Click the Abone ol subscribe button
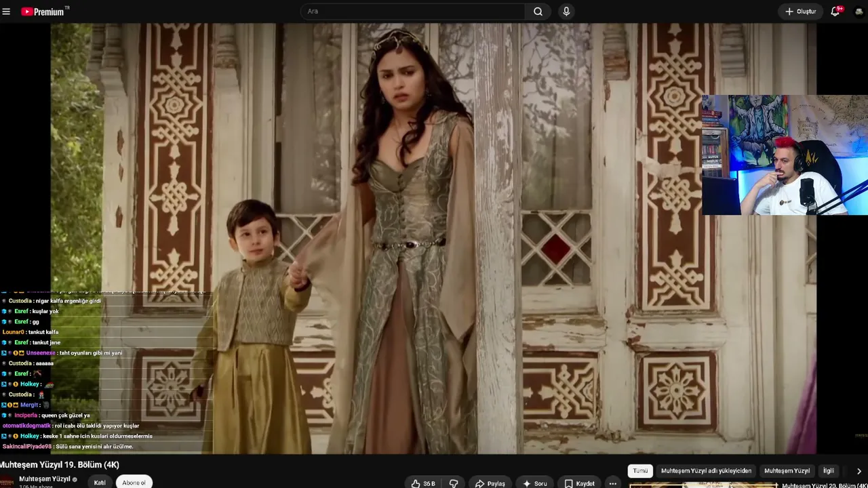The height and width of the screenshot is (488, 868). 134,483
